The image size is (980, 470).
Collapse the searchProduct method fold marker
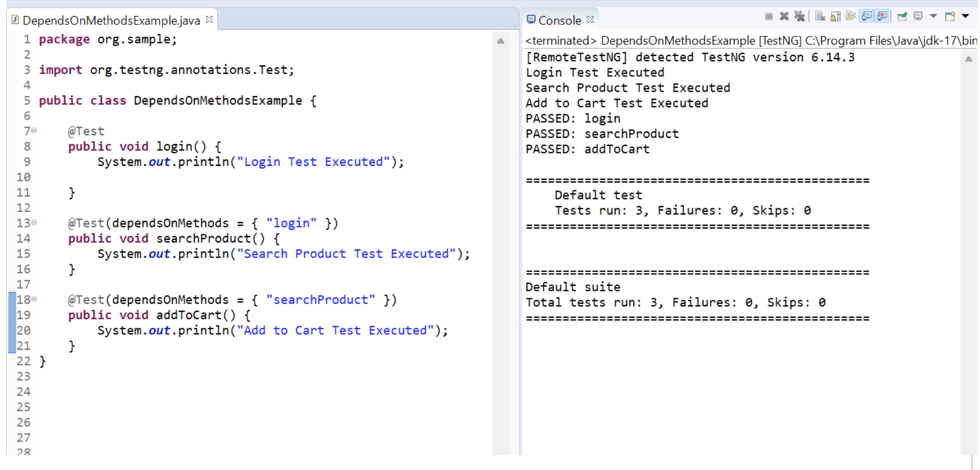(34, 222)
